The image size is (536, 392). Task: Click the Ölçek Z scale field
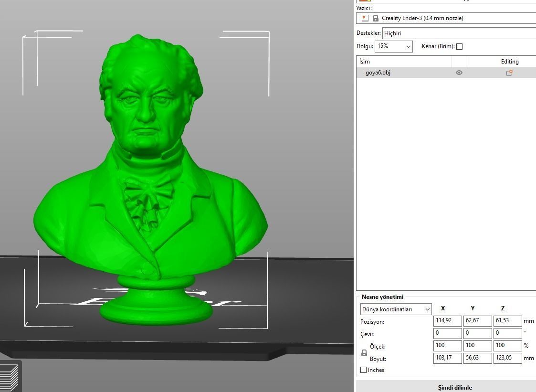click(508, 346)
